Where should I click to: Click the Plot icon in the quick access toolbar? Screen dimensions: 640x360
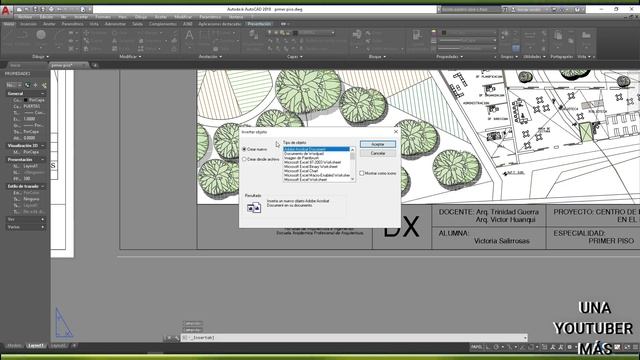[51, 9]
